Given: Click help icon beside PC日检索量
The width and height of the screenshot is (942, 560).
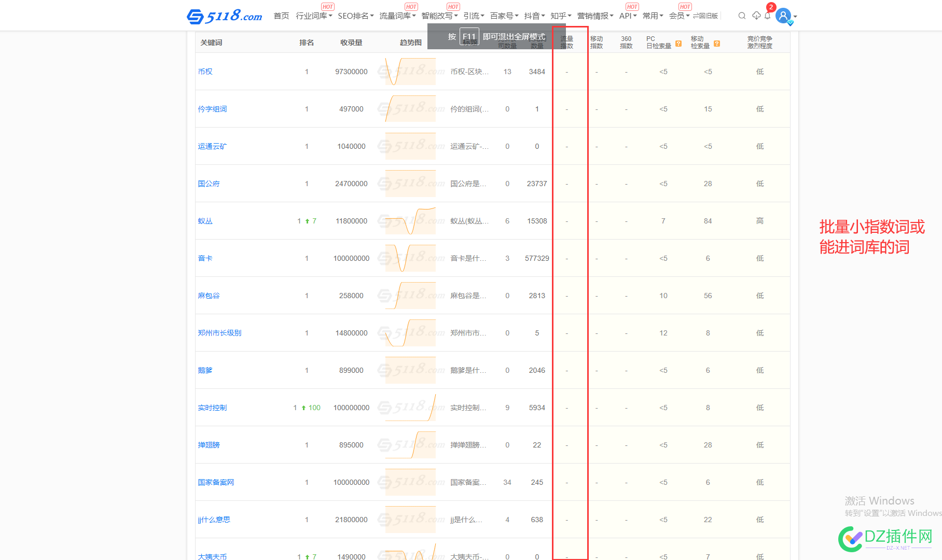Looking at the screenshot, I should click(678, 44).
